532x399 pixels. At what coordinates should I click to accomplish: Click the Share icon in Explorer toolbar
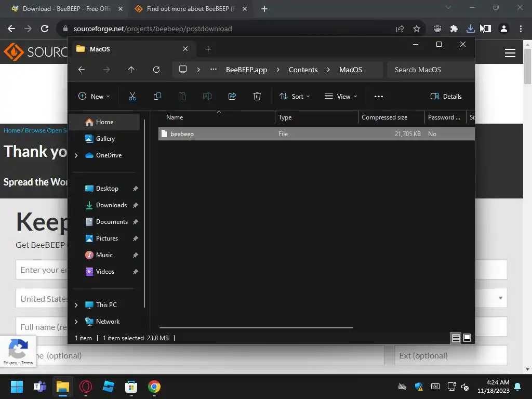pyautogui.click(x=232, y=96)
